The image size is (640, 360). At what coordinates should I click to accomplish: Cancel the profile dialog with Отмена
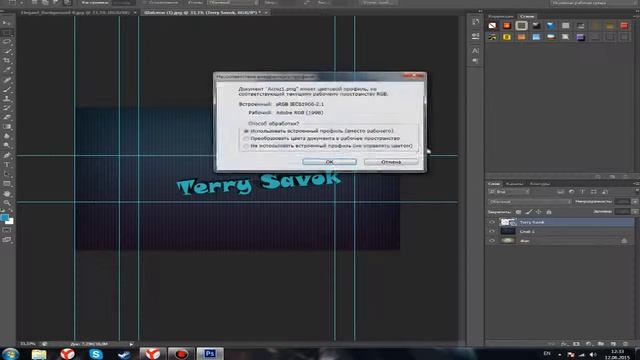391,162
